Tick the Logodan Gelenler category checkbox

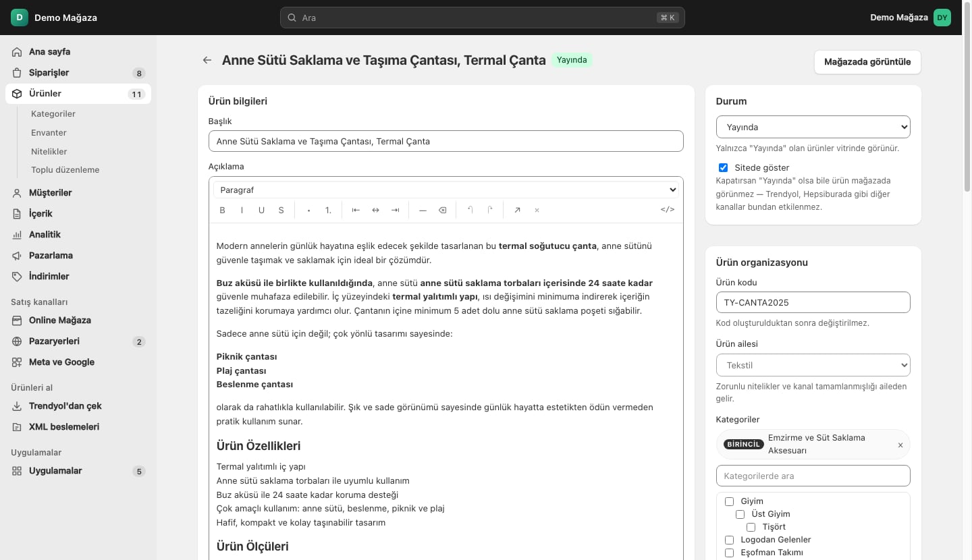point(729,540)
